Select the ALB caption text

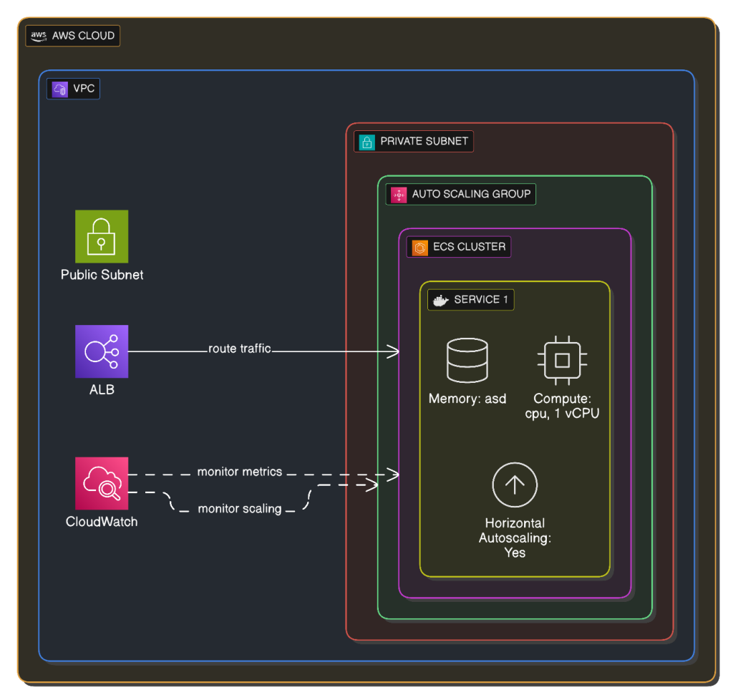(x=102, y=389)
